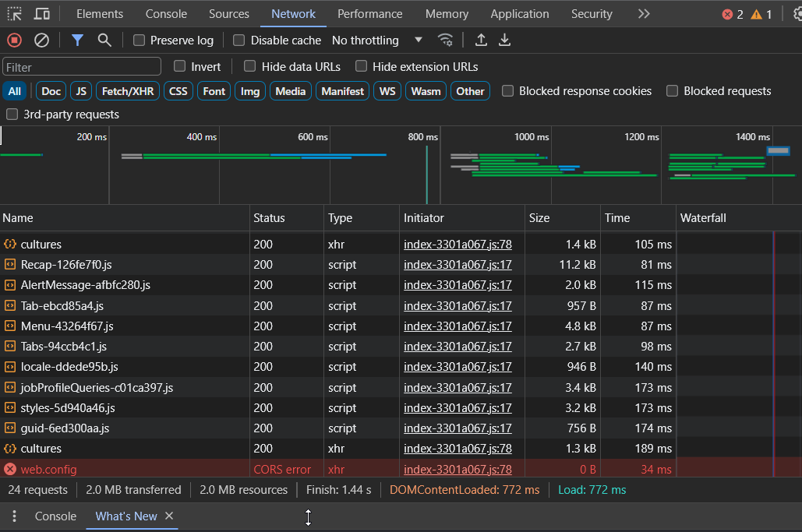This screenshot has width=802, height=532.
Task: Check the Invert filter checkbox
Action: 179,66
